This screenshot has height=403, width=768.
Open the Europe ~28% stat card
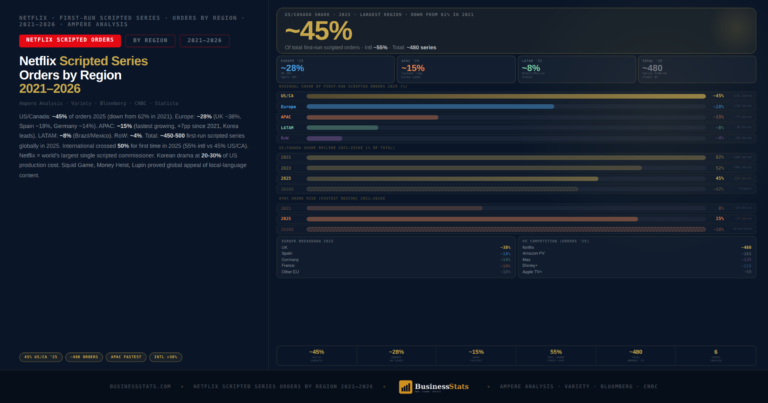pos(336,69)
